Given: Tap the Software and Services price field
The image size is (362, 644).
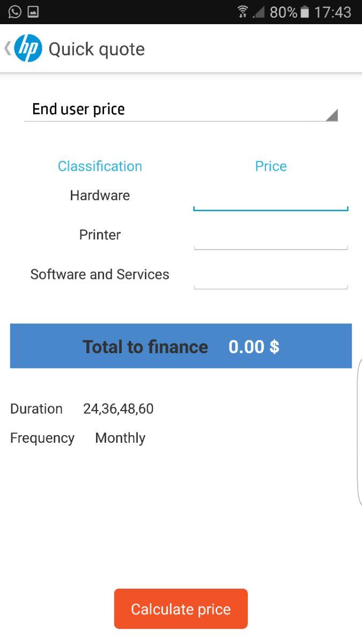Looking at the screenshot, I should click(270, 277).
